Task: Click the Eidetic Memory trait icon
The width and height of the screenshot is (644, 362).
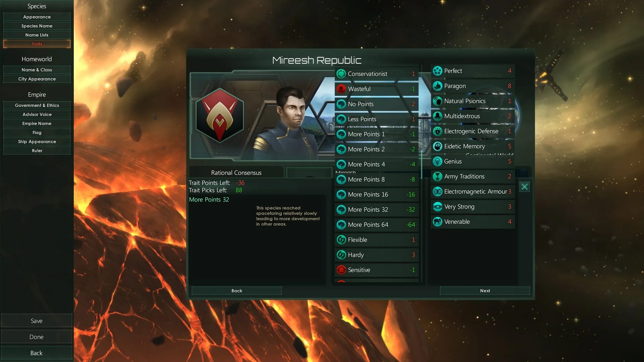Action: pos(437,146)
